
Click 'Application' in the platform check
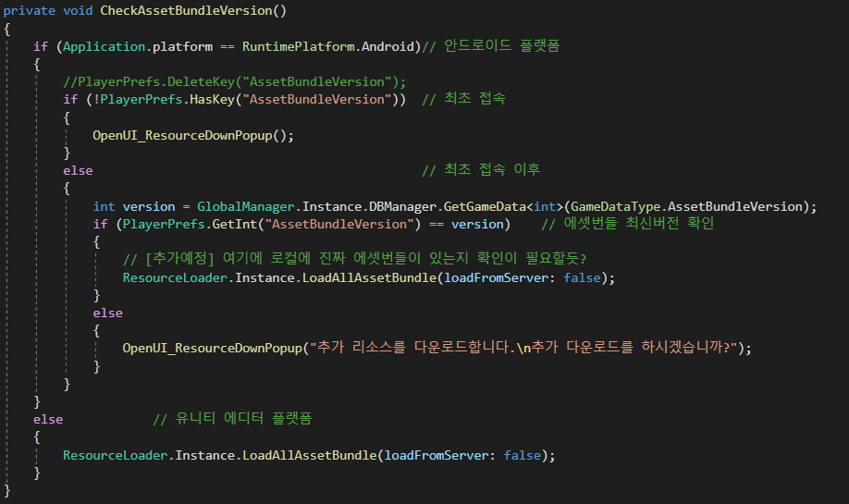tap(104, 46)
